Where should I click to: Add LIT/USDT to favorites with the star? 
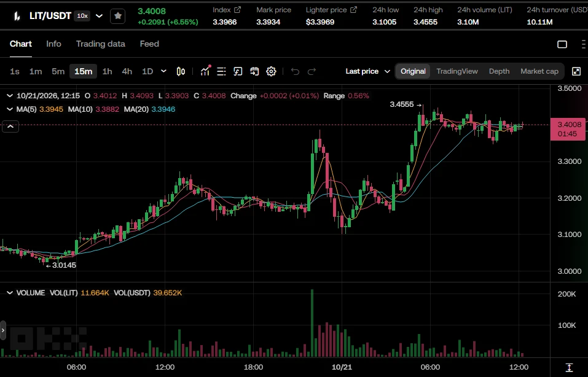[x=118, y=16]
